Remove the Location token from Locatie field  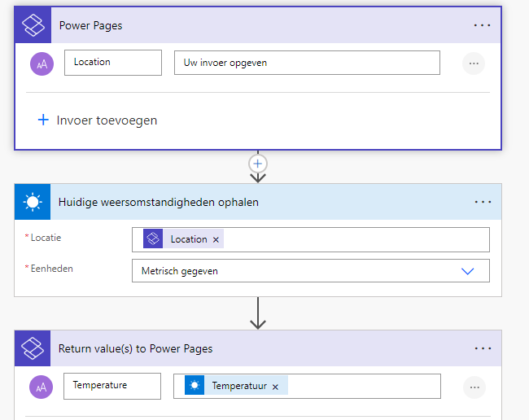point(216,239)
